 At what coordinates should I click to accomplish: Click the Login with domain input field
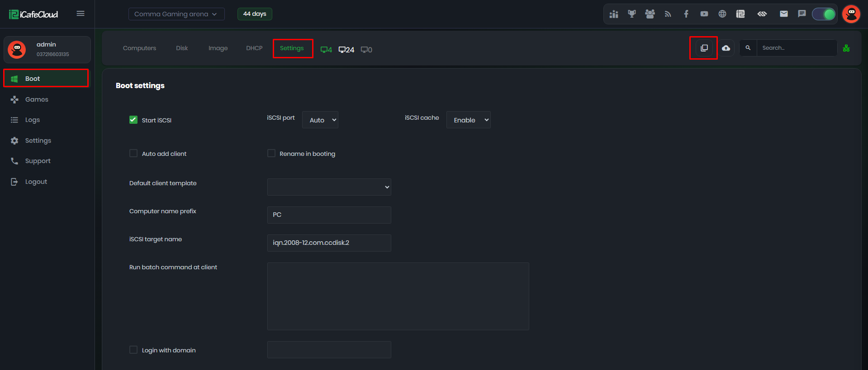(x=329, y=350)
